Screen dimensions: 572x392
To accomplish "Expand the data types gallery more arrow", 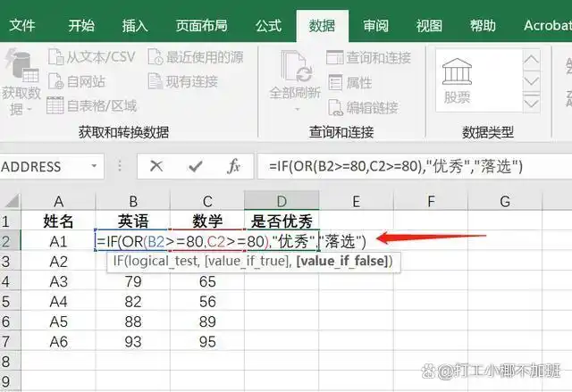I will (x=532, y=102).
